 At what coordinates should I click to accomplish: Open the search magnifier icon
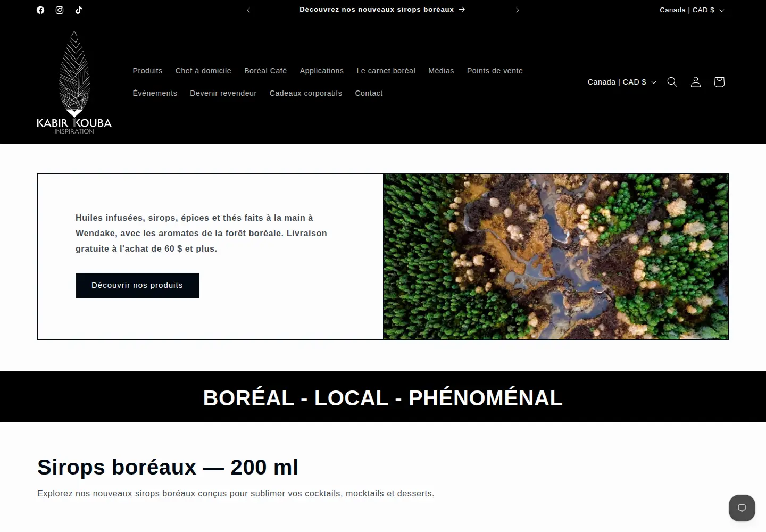pos(672,82)
